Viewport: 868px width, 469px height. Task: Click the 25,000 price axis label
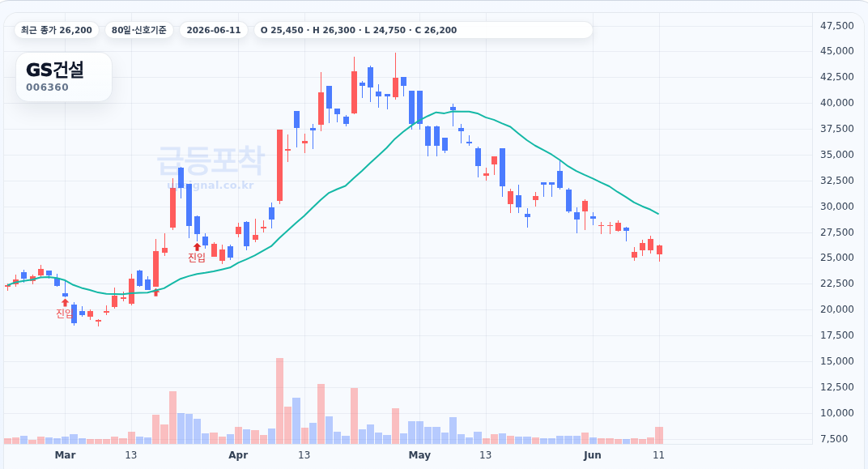pyautogui.click(x=837, y=258)
